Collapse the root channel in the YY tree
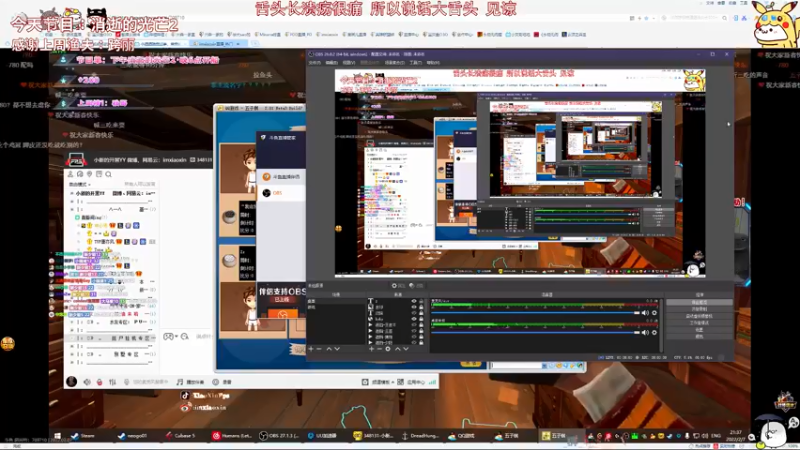Viewport: 800px width, 450px height. pyautogui.click(x=72, y=194)
